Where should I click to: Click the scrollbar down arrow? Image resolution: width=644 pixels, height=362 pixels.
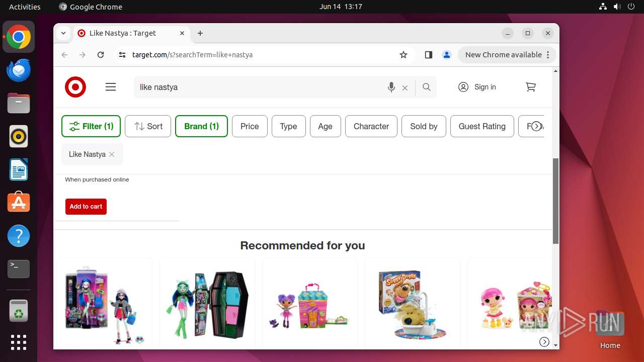(555, 345)
